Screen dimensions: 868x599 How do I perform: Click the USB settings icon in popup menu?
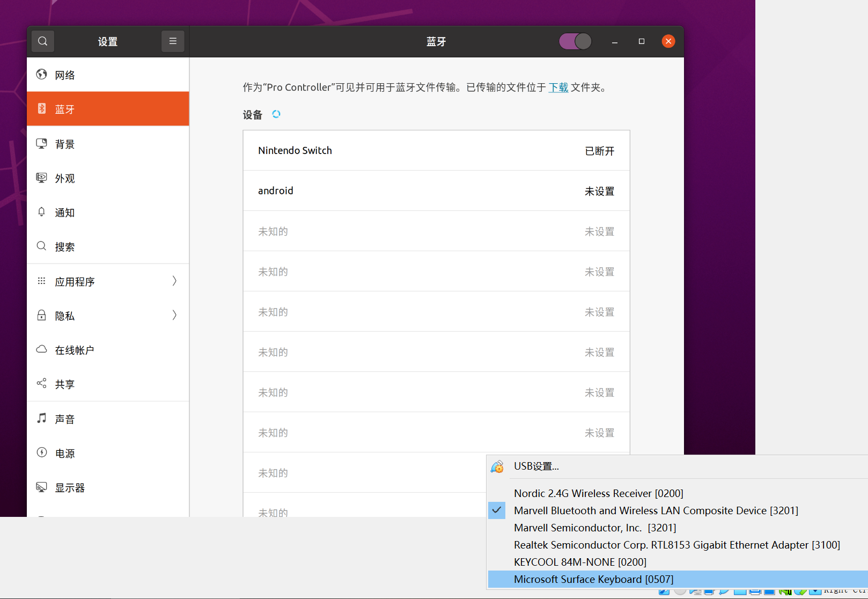tap(497, 466)
